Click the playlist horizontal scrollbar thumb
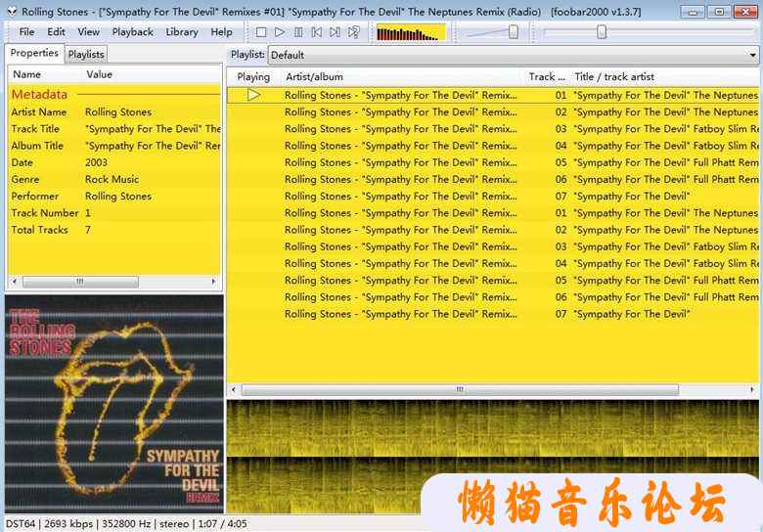This screenshot has width=763, height=532. (x=460, y=389)
